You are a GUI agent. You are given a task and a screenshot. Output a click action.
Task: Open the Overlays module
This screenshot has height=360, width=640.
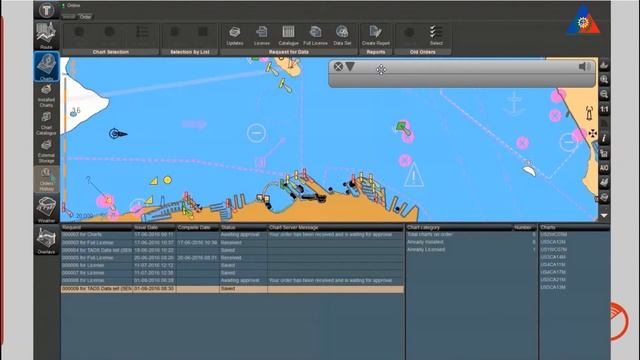coord(46,241)
